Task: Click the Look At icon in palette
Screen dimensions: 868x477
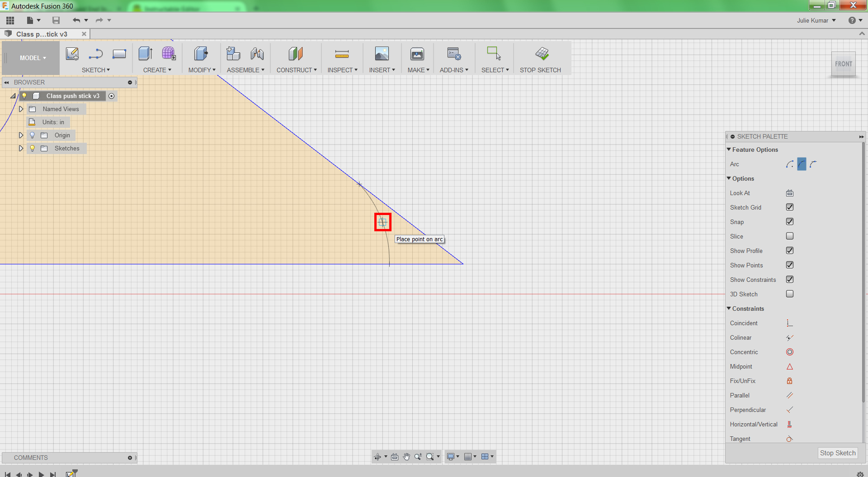Action: 790,193
